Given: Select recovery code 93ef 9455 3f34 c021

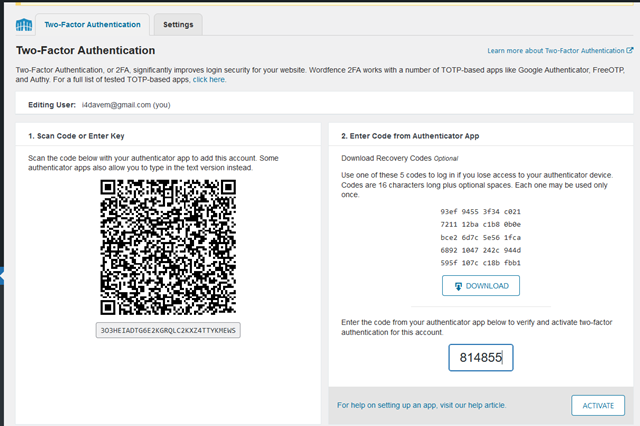Looking at the screenshot, I should click(x=480, y=212).
